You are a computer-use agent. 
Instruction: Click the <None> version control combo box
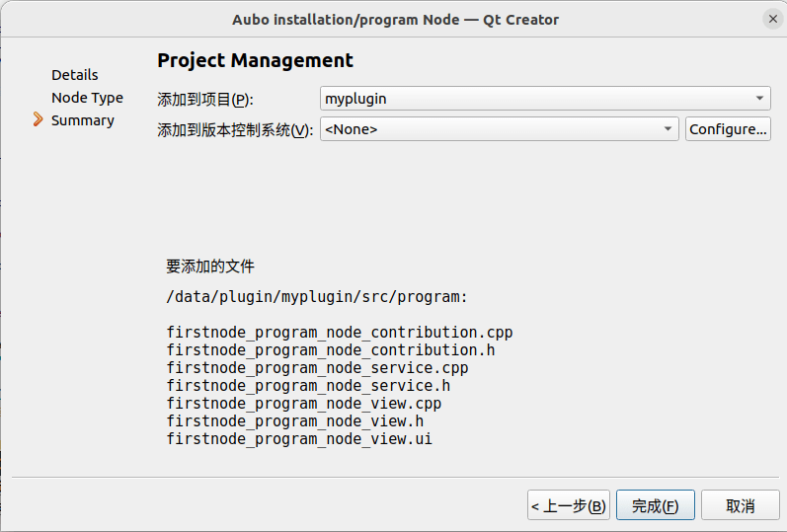(x=500, y=129)
